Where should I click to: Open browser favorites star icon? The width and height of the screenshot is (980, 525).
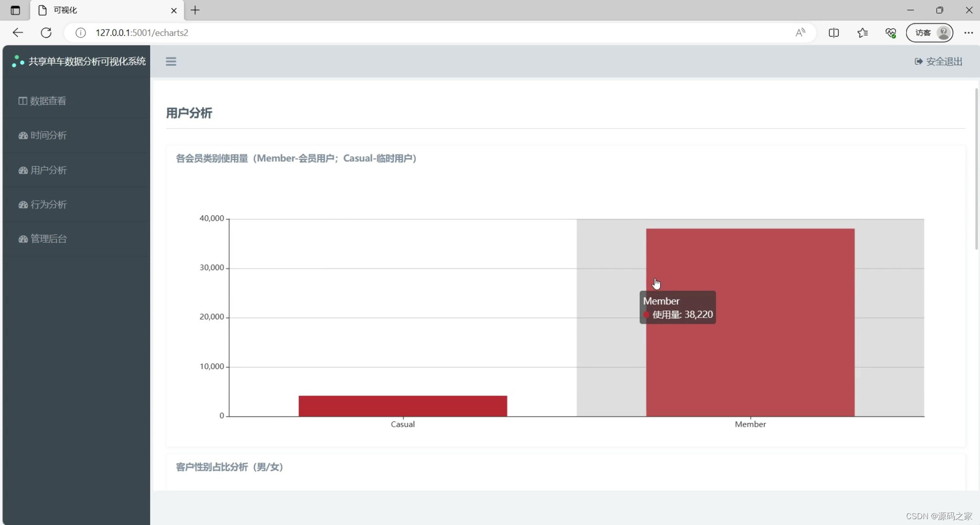click(x=862, y=33)
